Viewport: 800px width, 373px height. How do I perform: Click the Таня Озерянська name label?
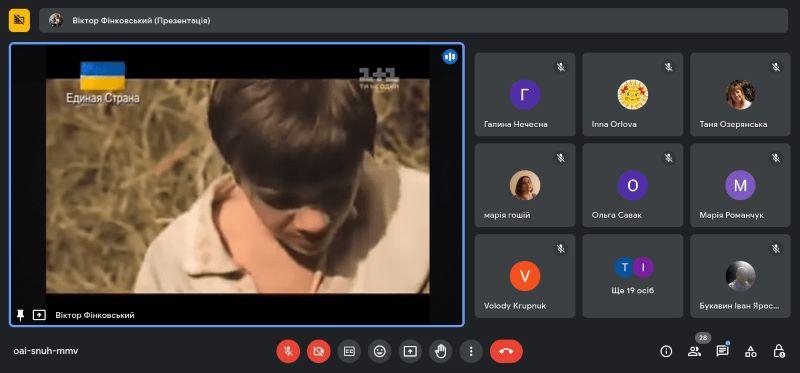point(733,124)
